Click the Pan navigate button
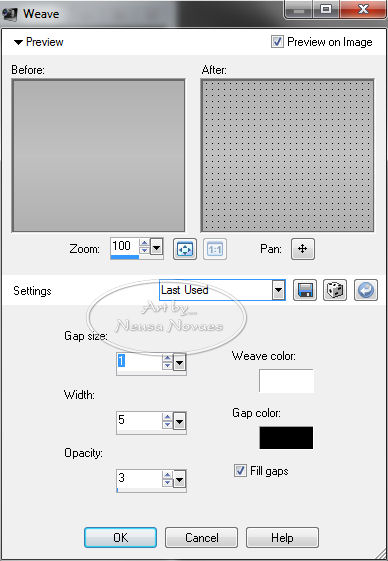388x561 pixels. click(303, 249)
